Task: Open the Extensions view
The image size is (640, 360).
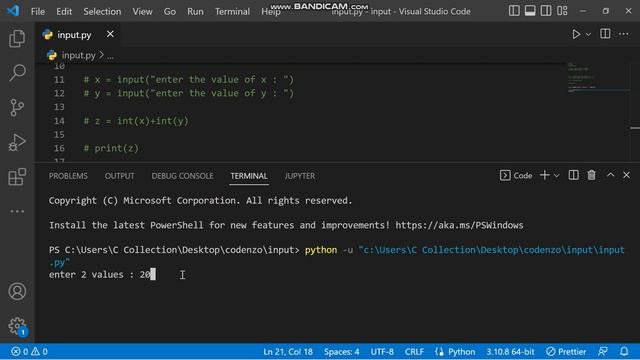Action: (x=17, y=177)
